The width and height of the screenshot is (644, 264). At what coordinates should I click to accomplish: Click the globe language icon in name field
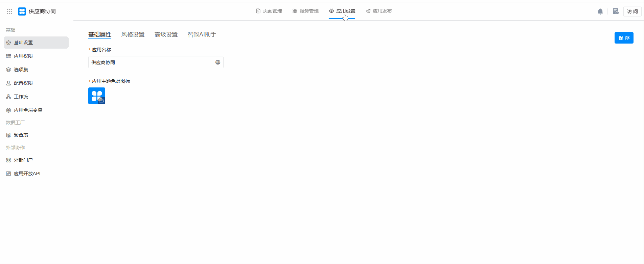[x=218, y=62]
